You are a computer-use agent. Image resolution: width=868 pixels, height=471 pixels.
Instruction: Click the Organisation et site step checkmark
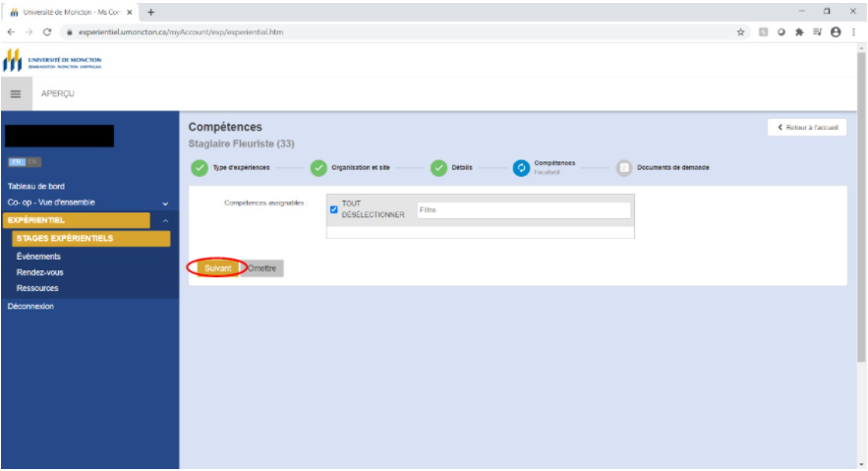pos(318,168)
